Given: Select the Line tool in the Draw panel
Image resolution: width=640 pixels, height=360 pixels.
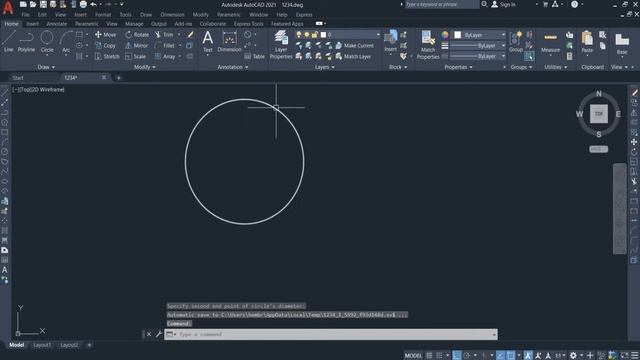Looking at the screenshot, I should point(9,41).
